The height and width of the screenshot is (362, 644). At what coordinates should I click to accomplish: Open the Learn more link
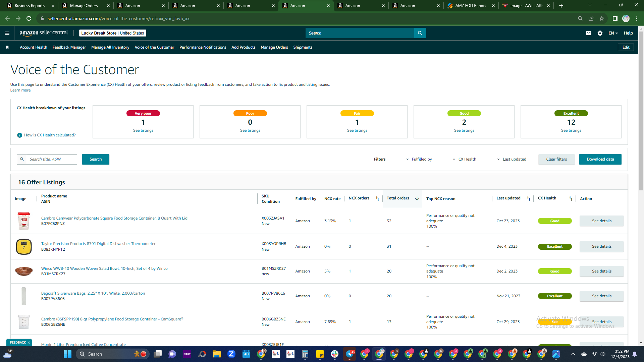pos(20,90)
